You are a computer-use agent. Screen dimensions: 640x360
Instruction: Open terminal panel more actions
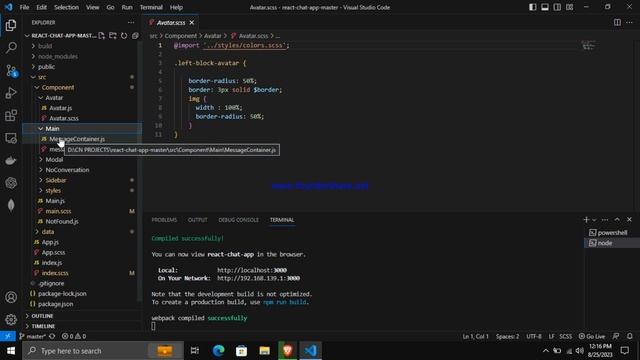coord(605,220)
